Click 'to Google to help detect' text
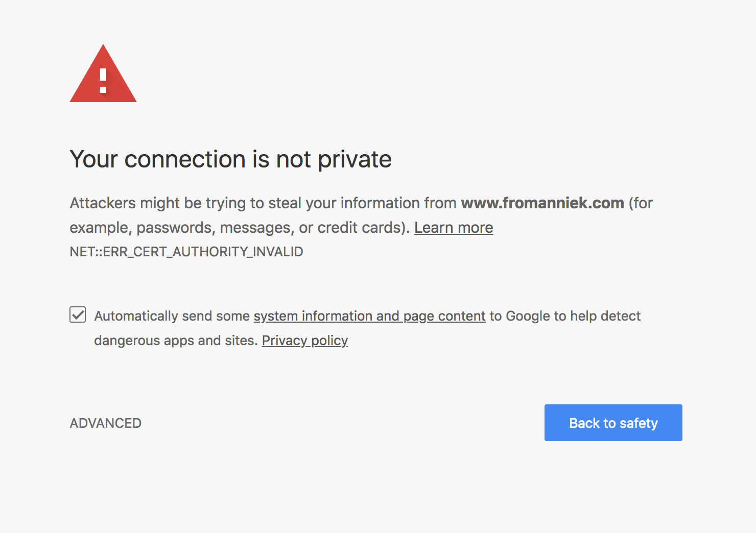 (x=564, y=316)
